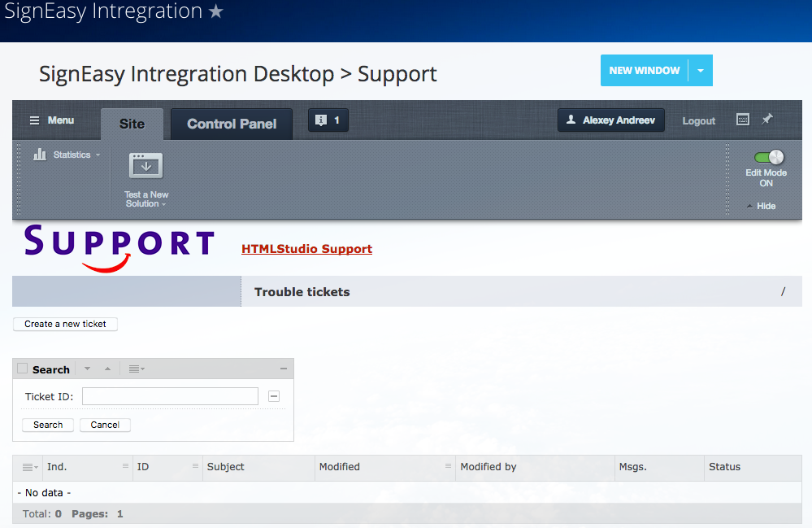Open the filter fields list menu

click(x=137, y=369)
